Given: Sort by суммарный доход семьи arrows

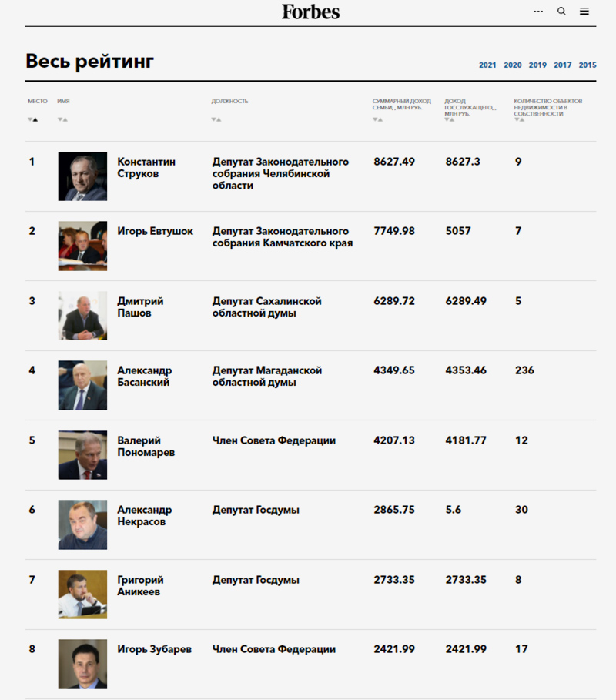Looking at the screenshot, I should (x=377, y=119).
